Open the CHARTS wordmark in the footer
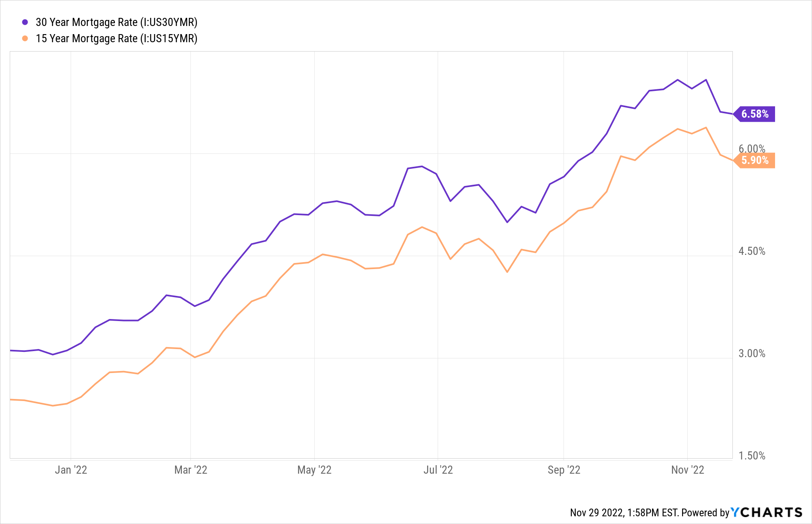Viewport: 812px width, 524px height. (772, 513)
